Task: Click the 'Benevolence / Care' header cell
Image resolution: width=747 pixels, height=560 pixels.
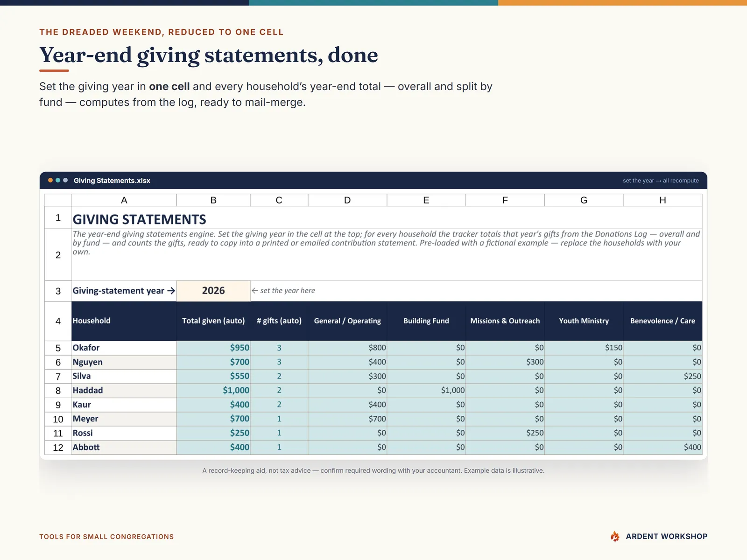Action: tap(662, 321)
